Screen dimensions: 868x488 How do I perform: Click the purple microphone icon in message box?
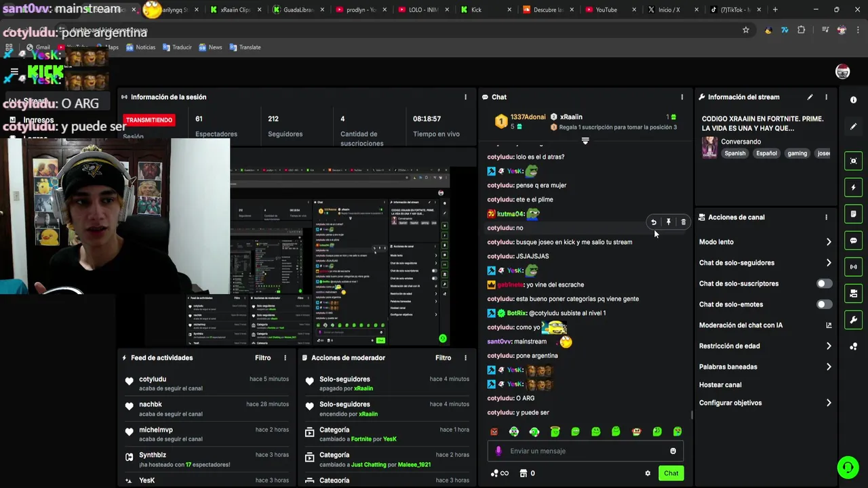(498, 451)
